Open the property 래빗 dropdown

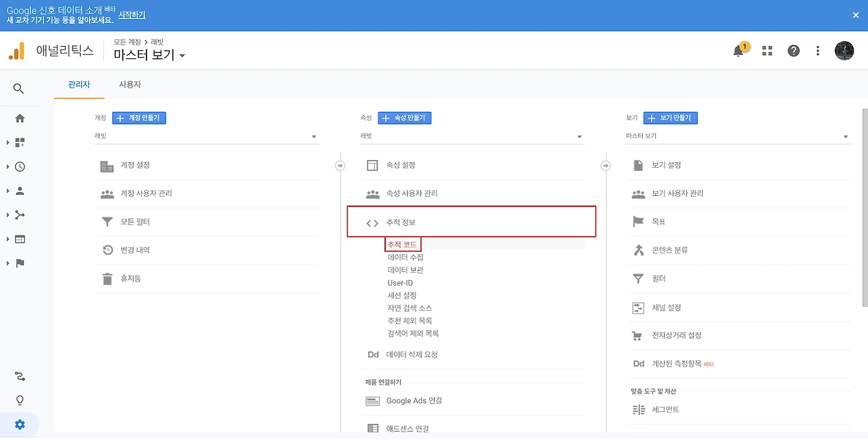(472, 136)
